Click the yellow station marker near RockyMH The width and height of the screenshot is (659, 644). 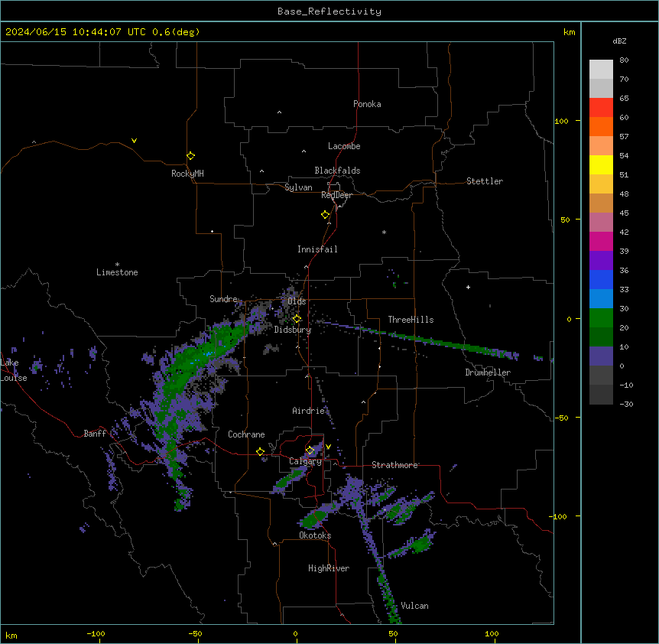[x=190, y=156]
